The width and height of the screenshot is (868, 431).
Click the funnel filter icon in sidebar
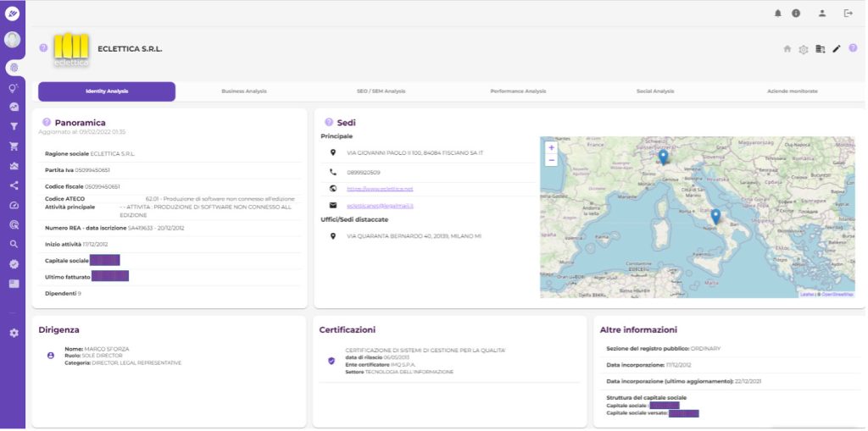(14, 126)
